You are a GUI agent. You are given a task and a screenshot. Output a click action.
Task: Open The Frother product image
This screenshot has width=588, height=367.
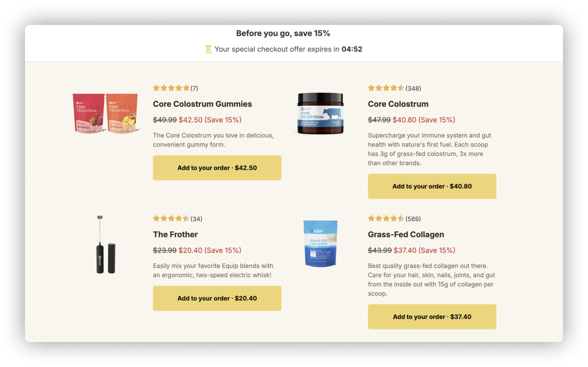(105, 244)
